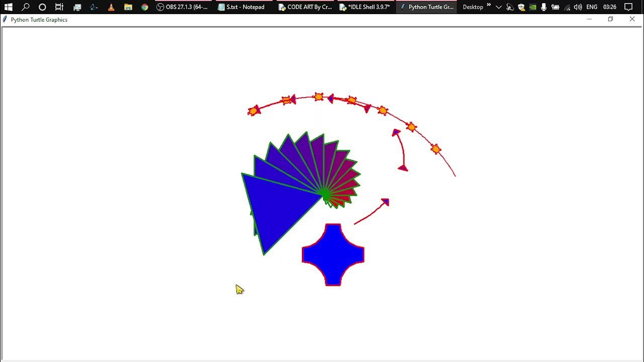Open the Windows Start menu
The image size is (644, 362).
coord(8,7)
